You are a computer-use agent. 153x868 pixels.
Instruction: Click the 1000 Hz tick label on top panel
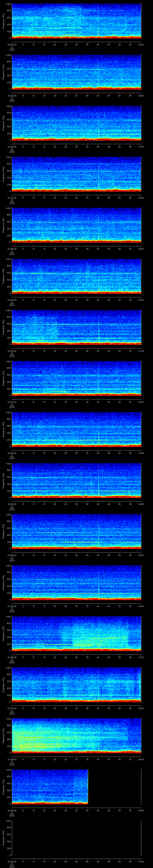click(x=8, y=4)
